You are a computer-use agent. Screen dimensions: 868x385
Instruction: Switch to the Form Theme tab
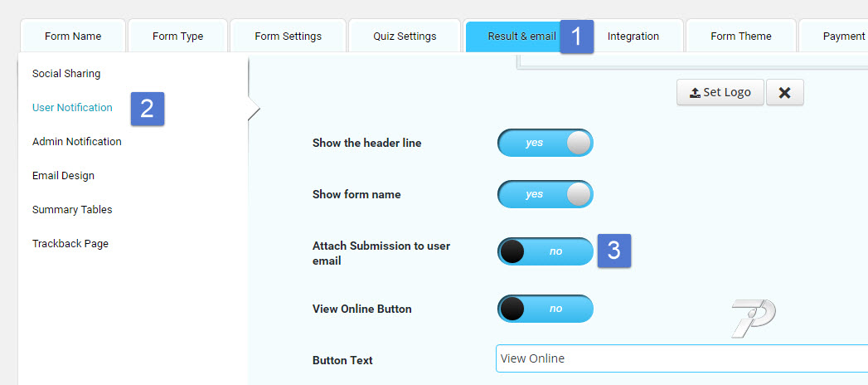point(740,37)
